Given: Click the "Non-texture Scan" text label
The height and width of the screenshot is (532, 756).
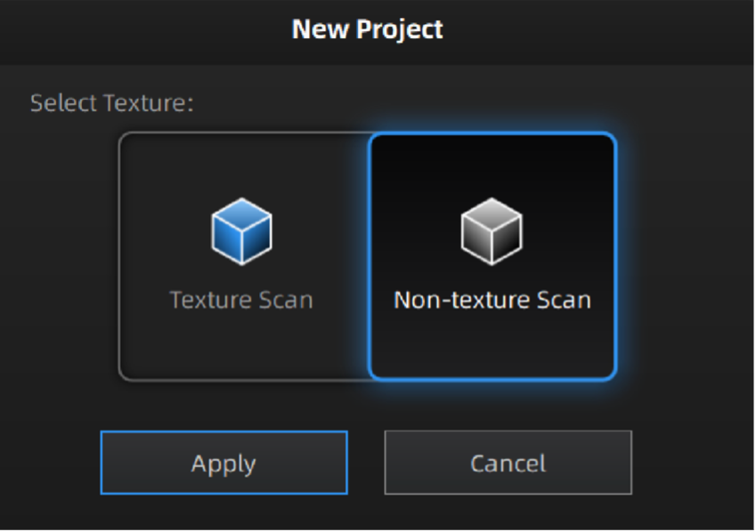Looking at the screenshot, I should [x=492, y=300].
